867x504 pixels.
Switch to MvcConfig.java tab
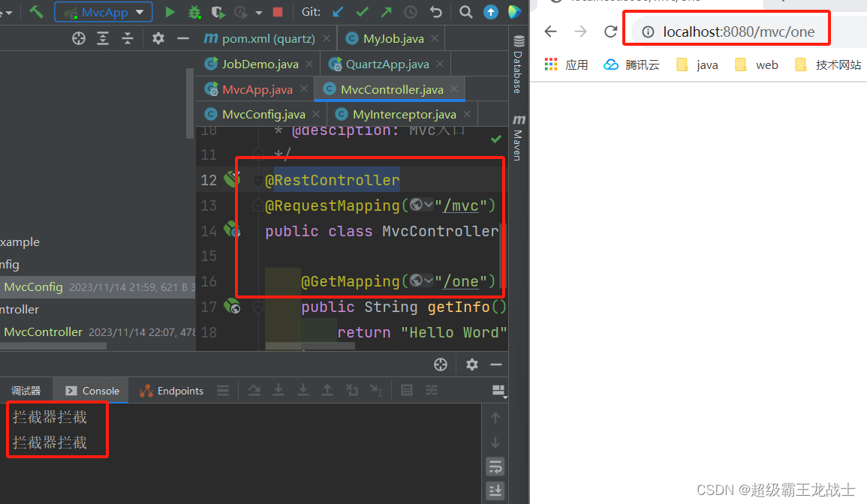pos(255,115)
